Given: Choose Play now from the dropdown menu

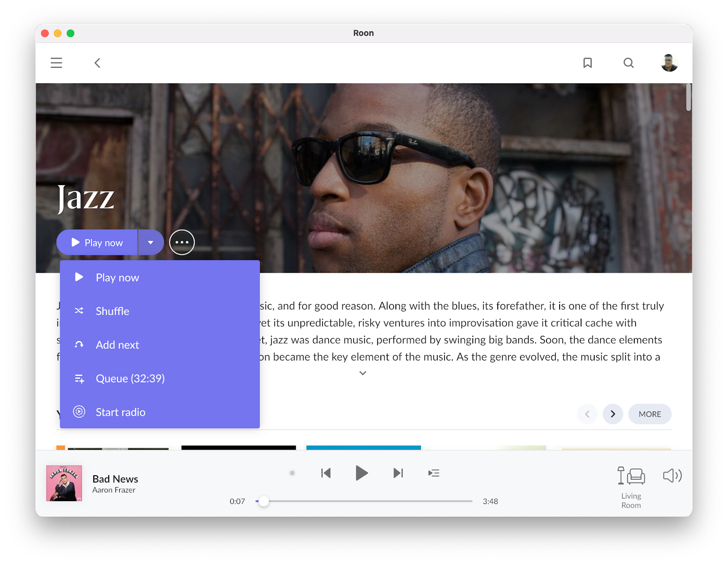Looking at the screenshot, I should 160,277.
